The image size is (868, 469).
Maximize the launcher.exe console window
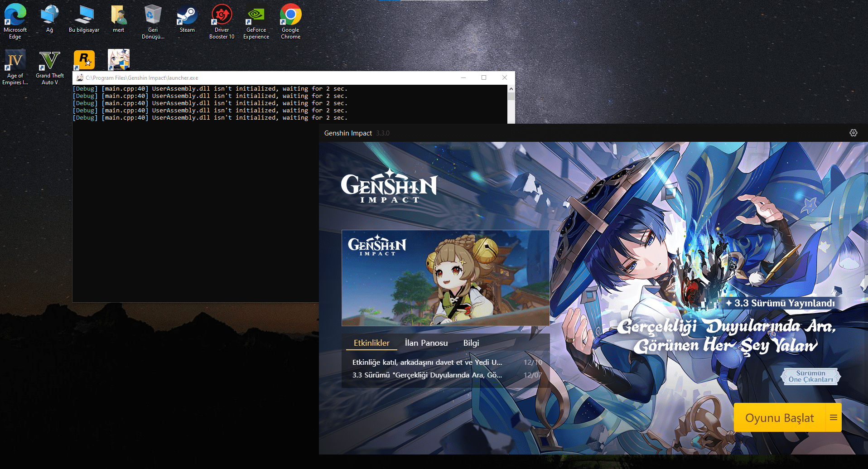point(484,77)
